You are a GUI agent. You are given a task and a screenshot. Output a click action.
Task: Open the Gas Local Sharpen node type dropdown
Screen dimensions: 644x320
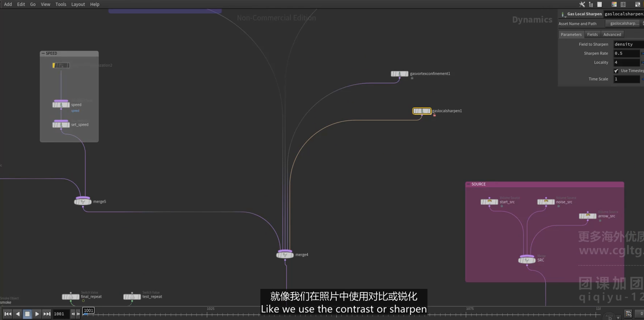pyautogui.click(x=563, y=15)
